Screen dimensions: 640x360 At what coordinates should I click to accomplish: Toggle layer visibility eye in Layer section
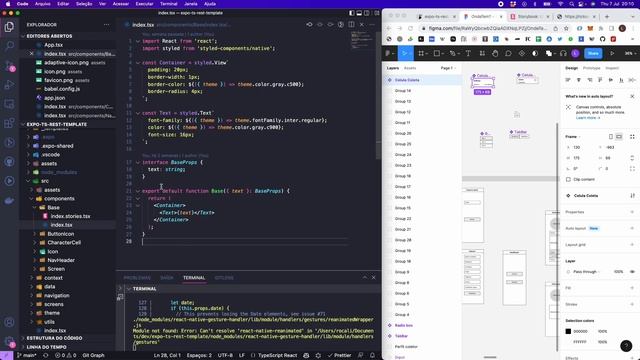point(632,271)
